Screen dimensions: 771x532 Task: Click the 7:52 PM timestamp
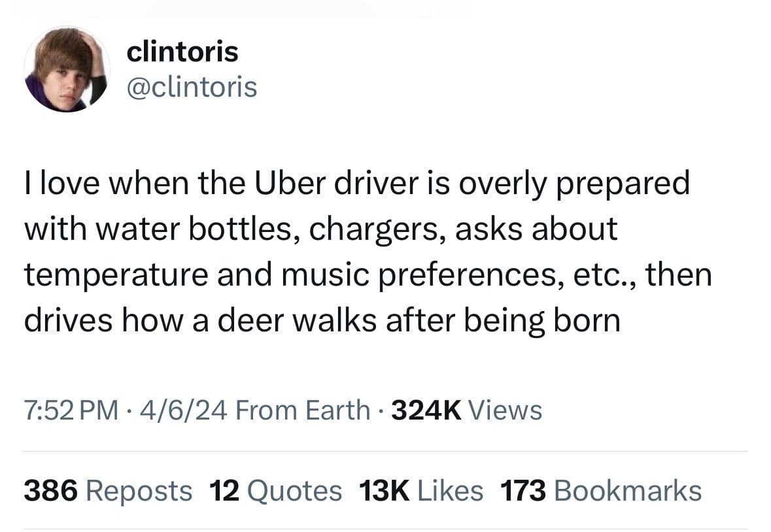click(72, 410)
